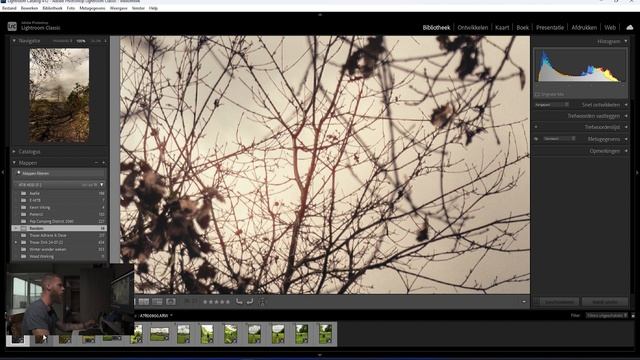Click the right sync button below right panels
The width and height of the screenshot is (640, 360).
click(605, 302)
